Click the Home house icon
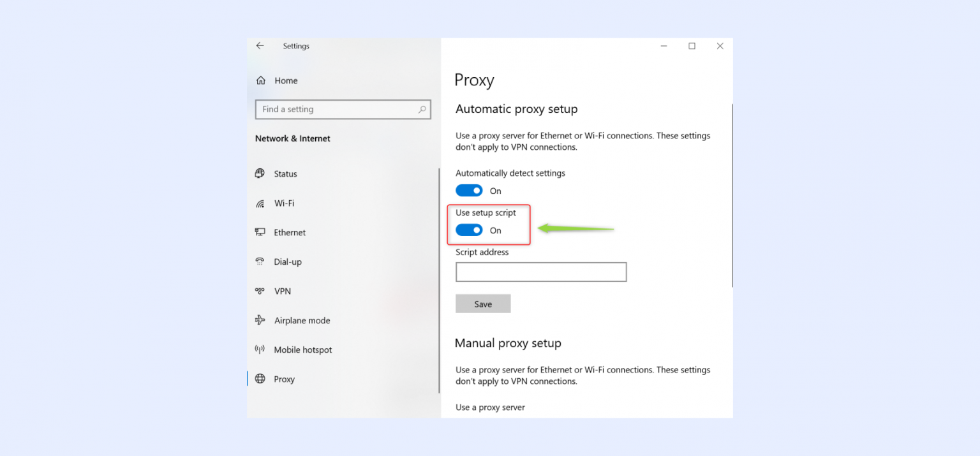Image resolution: width=980 pixels, height=456 pixels. click(x=260, y=80)
